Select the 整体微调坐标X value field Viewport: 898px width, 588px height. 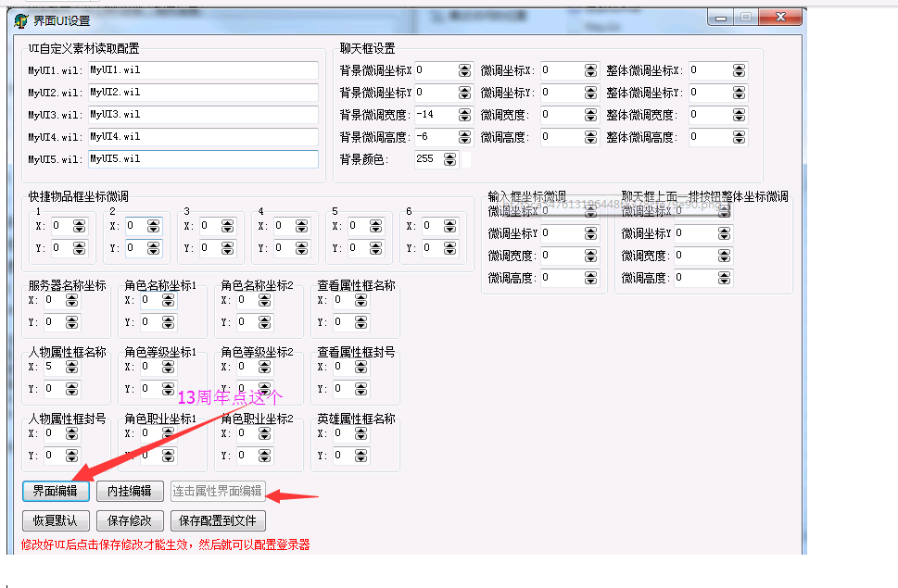pyautogui.click(x=709, y=70)
